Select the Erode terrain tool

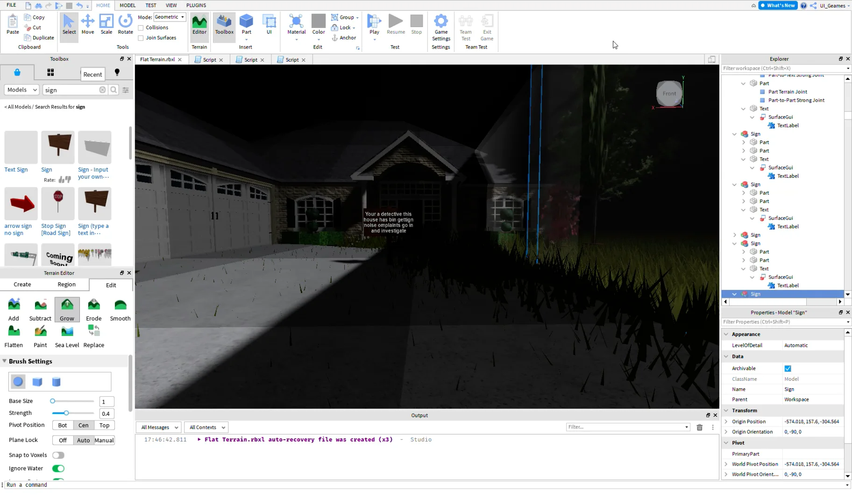point(94,309)
